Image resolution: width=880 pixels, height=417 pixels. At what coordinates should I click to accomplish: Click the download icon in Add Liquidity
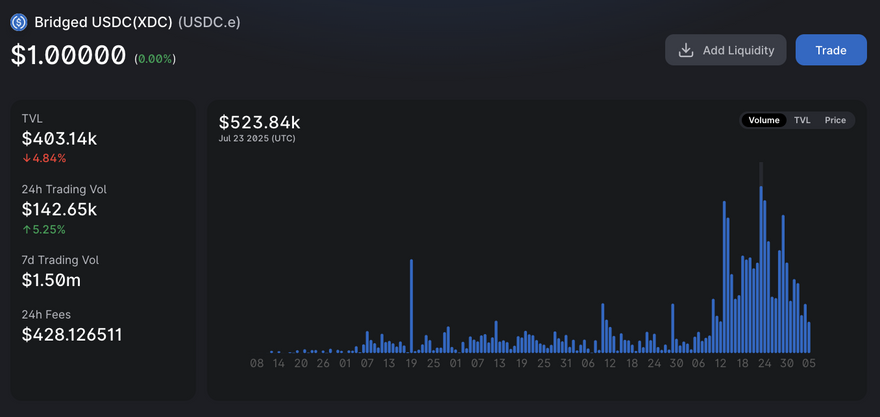[686, 50]
